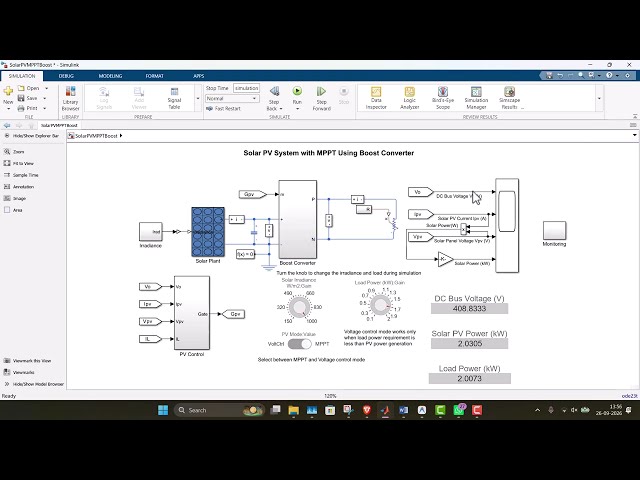Click the Open button
Viewport: 640px width, 480px height.
[29, 88]
